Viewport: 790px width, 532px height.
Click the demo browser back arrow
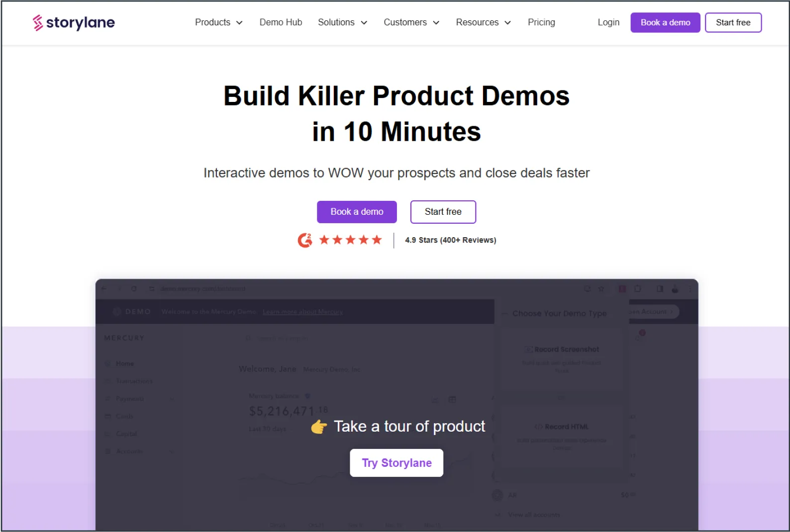tap(104, 289)
